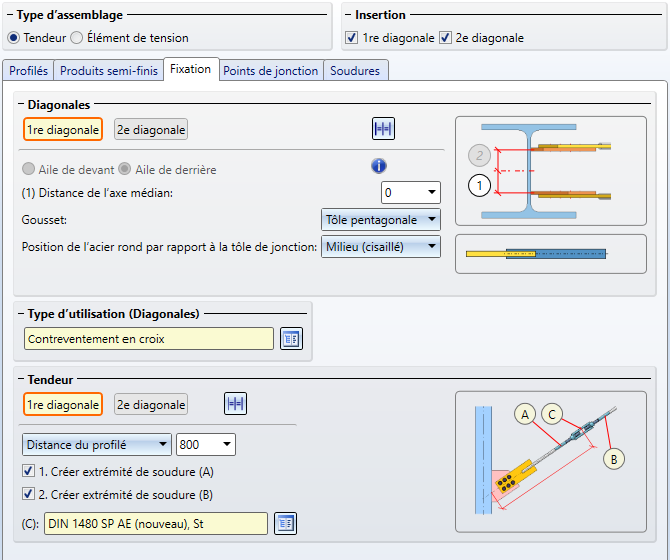Open catalog browser for Type d'utilisation
Viewport: 670px width, 560px height.
coord(291,339)
